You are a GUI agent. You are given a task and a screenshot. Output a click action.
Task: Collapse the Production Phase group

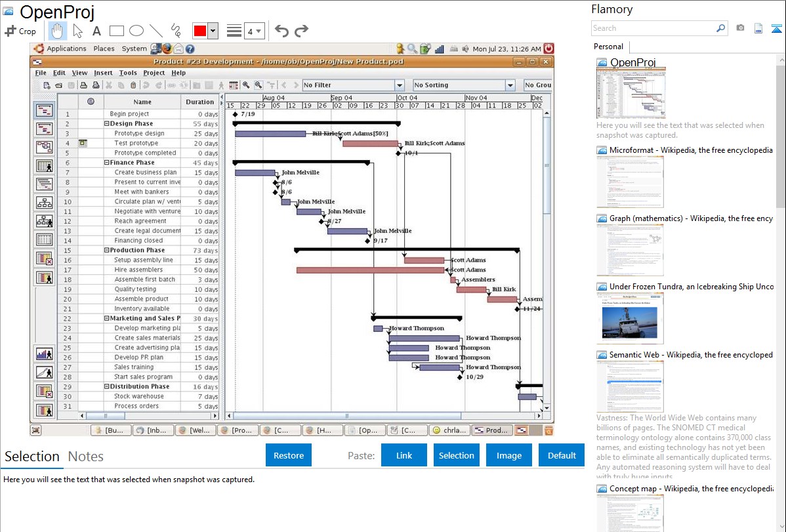point(106,250)
